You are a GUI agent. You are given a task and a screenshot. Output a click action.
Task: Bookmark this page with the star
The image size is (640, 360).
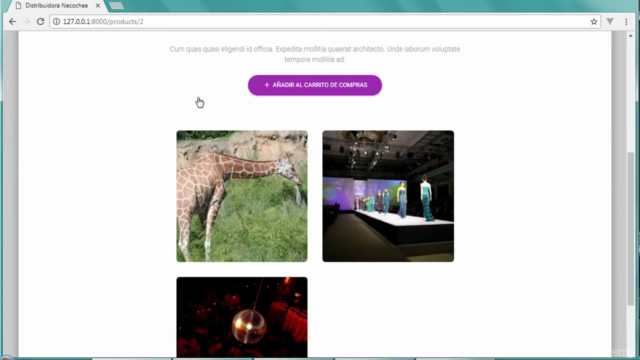[x=593, y=22]
